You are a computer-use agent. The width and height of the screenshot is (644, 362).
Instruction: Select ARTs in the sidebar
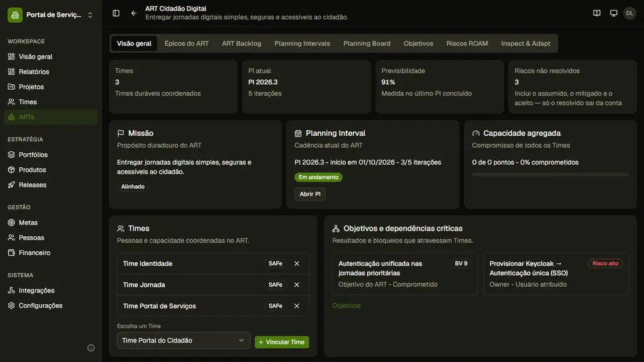(x=51, y=117)
